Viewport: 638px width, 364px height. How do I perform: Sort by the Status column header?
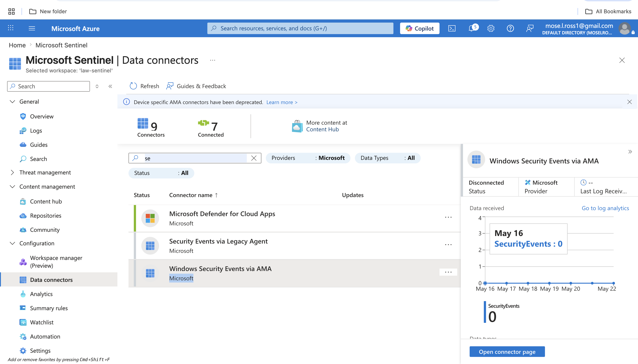click(142, 195)
